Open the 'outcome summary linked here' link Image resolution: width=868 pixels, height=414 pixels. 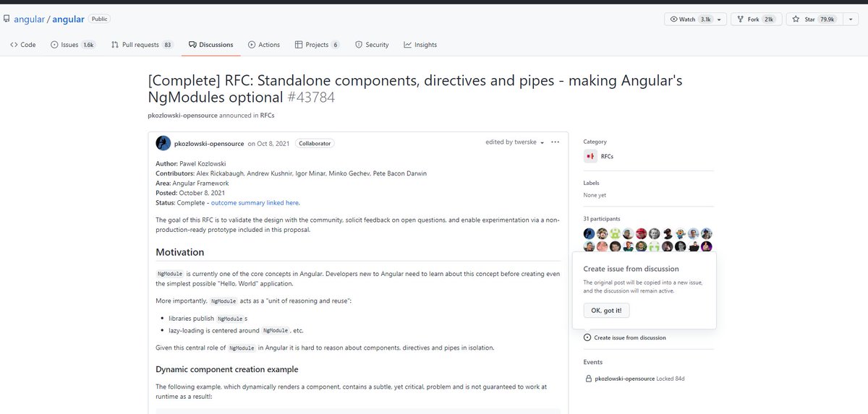point(255,203)
